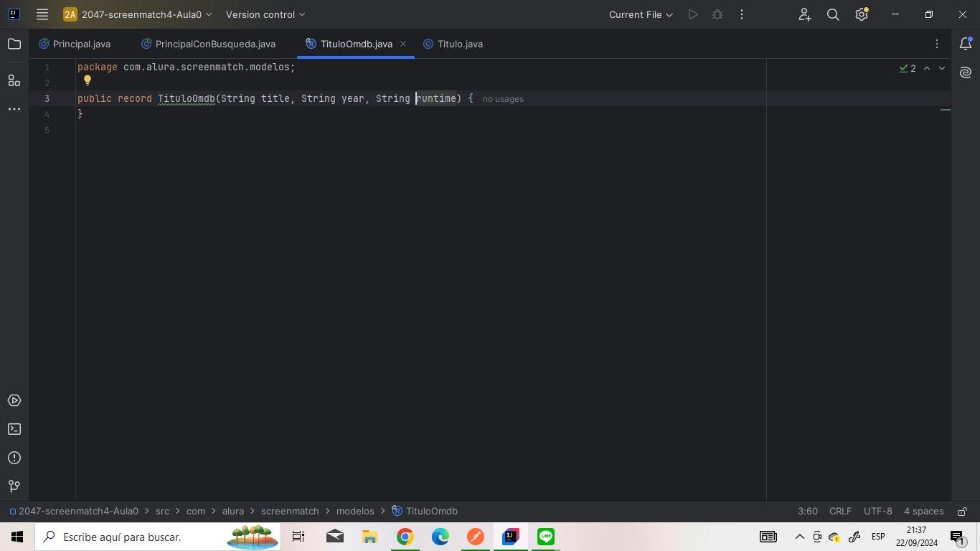Click the Run button
The height and width of the screenshot is (551, 980).
[693, 14]
